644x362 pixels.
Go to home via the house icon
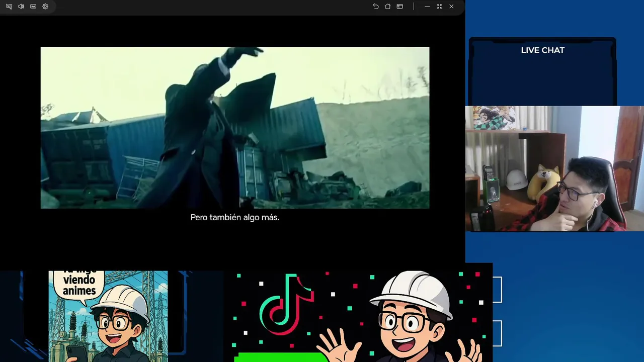(388, 7)
